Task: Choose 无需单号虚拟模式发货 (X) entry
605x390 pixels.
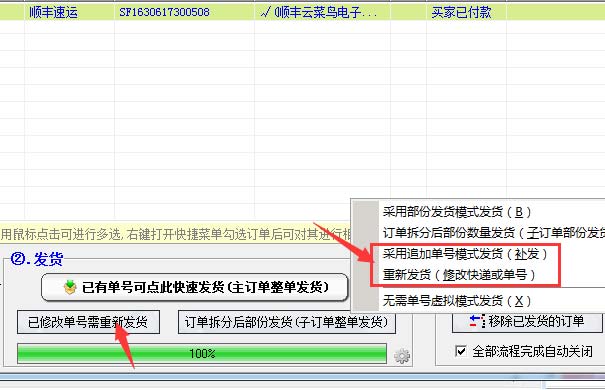Action: (457, 301)
